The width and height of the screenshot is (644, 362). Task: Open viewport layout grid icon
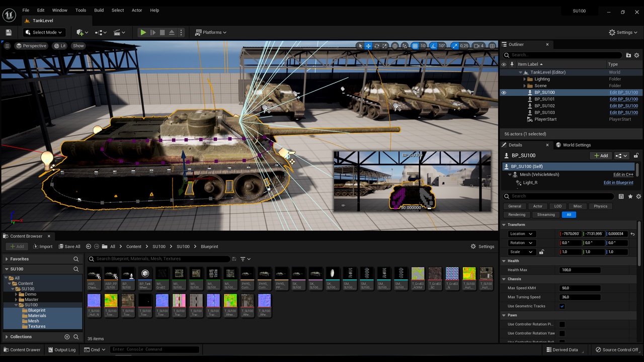click(492, 46)
